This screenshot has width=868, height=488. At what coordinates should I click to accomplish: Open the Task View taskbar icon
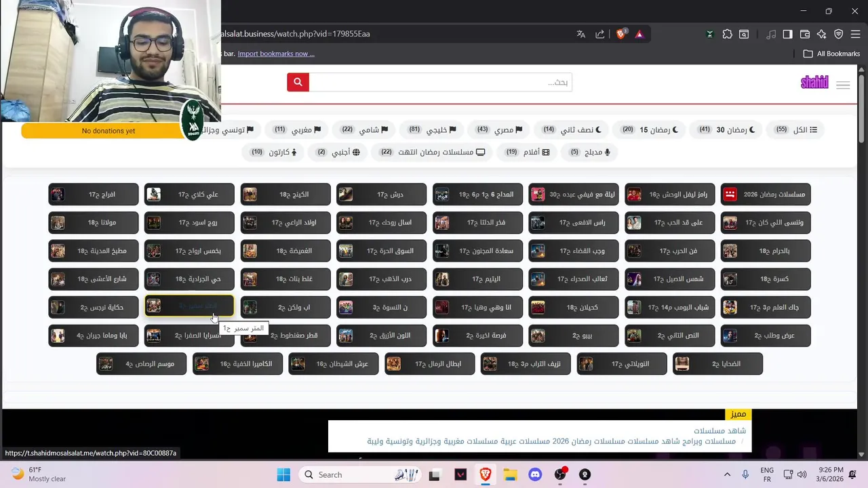435,474
